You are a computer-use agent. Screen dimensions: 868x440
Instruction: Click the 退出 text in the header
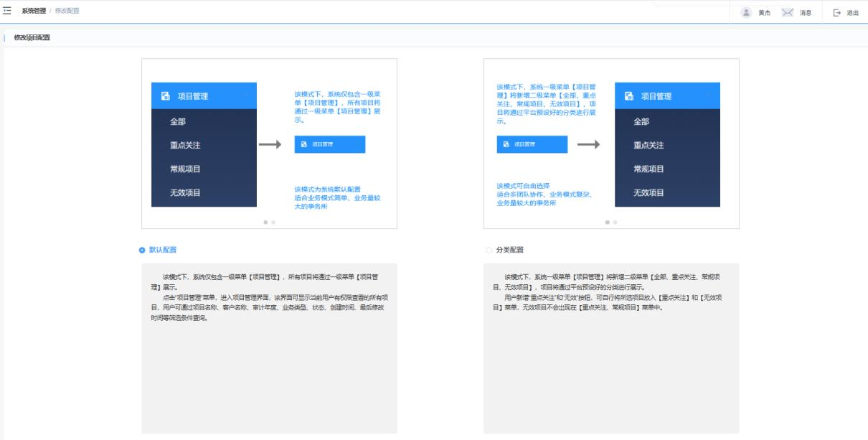852,13
